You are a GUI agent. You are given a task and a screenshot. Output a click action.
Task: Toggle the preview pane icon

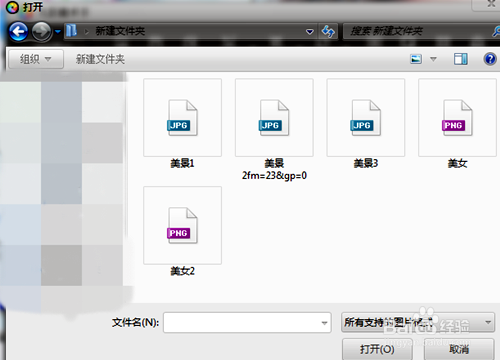pos(461,59)
